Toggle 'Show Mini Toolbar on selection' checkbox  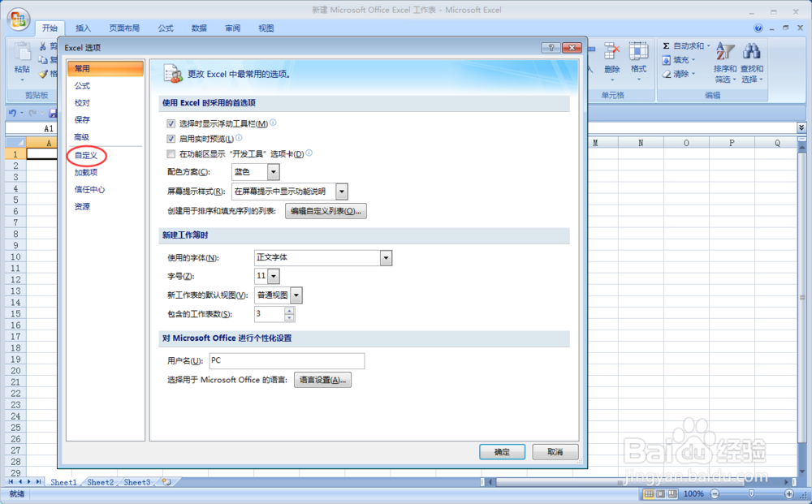[x=171, y=123]
